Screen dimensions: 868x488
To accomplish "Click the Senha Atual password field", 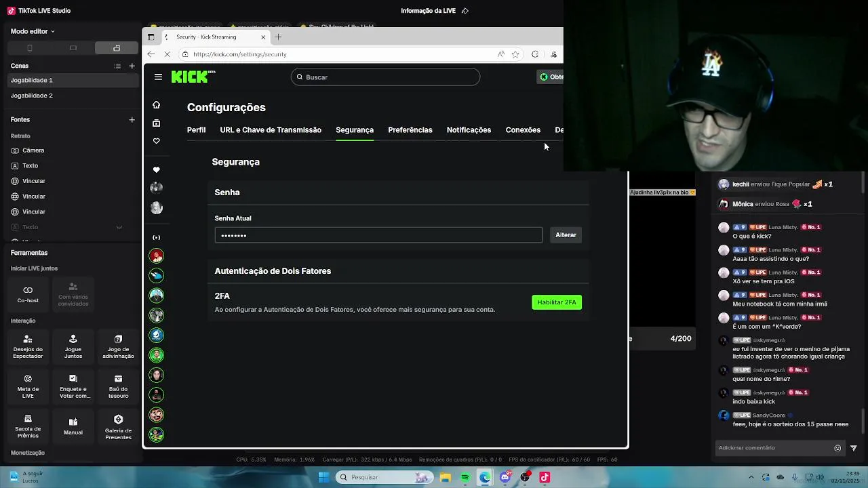I will 378,235.
